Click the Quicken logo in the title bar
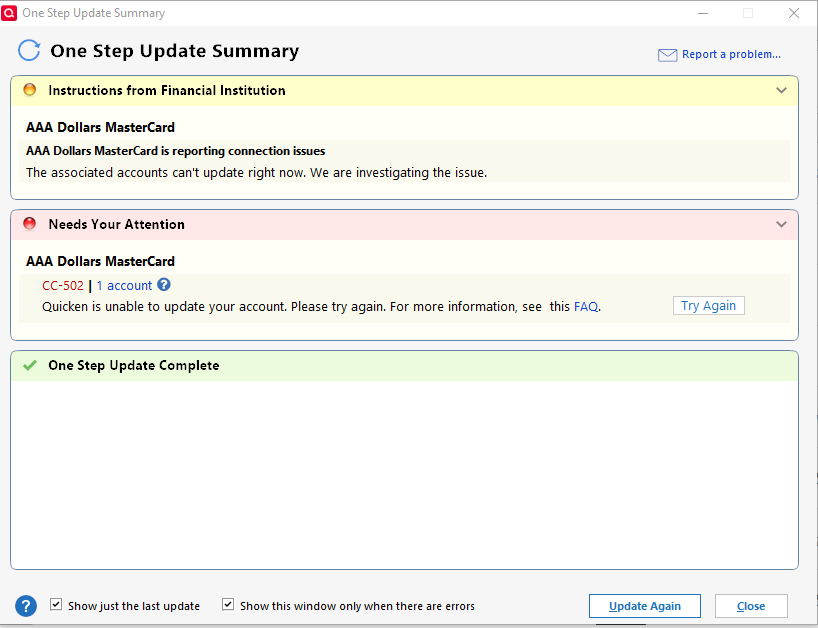Image resolution: width=818 pixels, height=628 pixels. point(9,13)
